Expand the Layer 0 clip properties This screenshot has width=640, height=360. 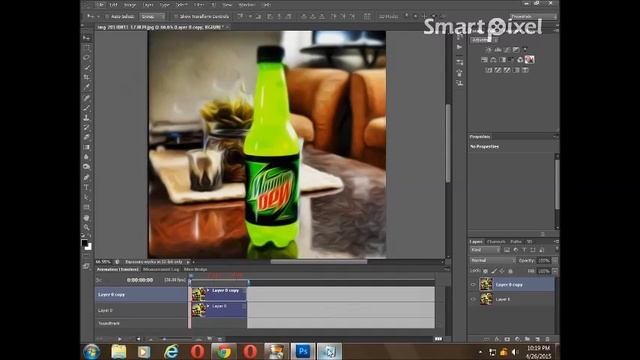point(208,306)
